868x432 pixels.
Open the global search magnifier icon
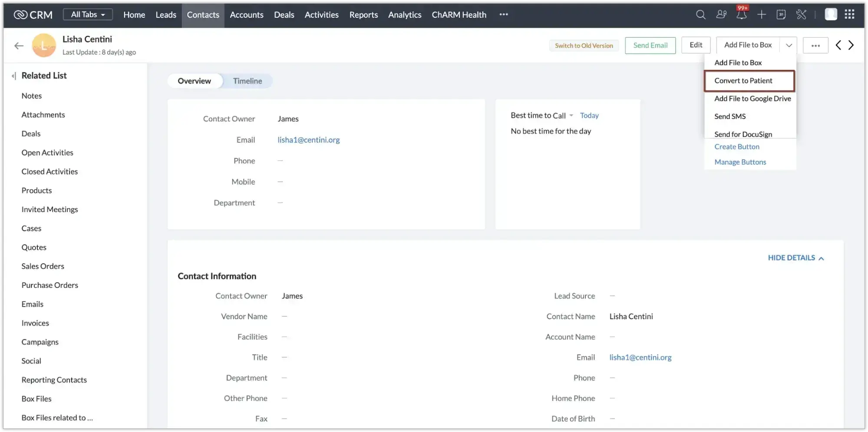click(x=700, y=14)
